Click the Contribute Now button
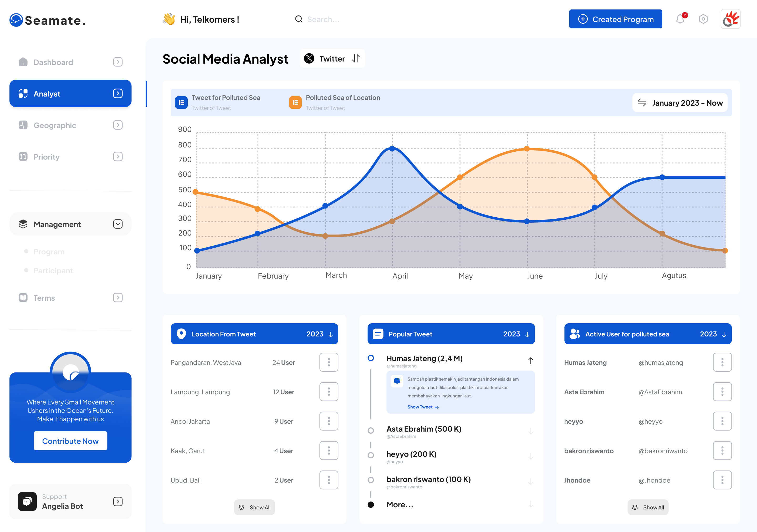757x532 pixels. 70,441
